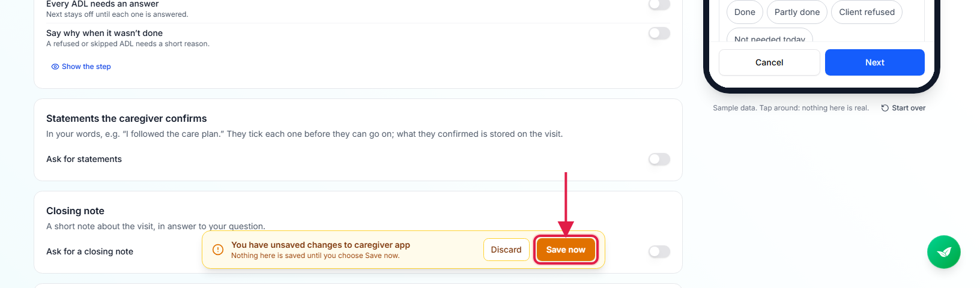
Task: Click the warning icon in unsaved changes banner
Action: (x=219, y=250)
